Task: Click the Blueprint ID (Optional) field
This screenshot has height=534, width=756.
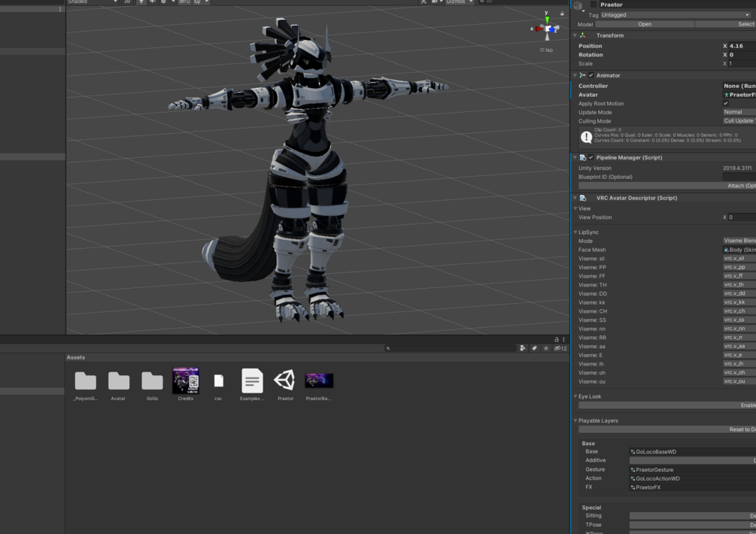Action: (x=739, y=177)
